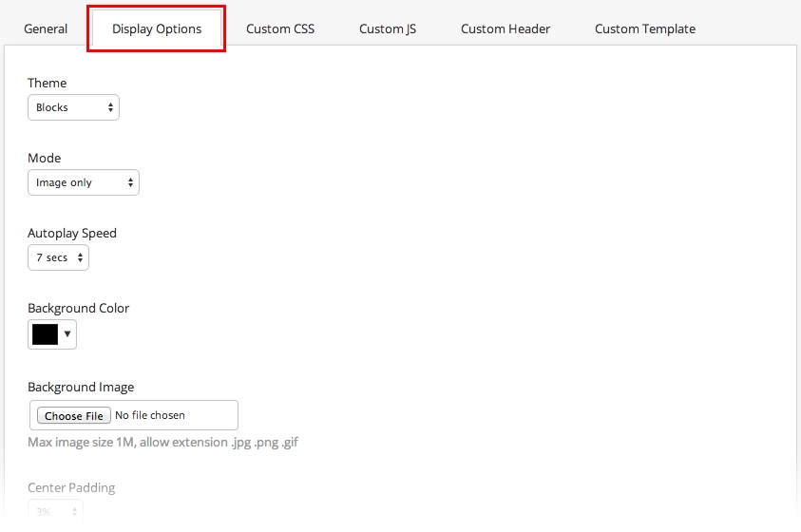Click the black Background Color swatch
801x532 pixels.
point(46,334)
